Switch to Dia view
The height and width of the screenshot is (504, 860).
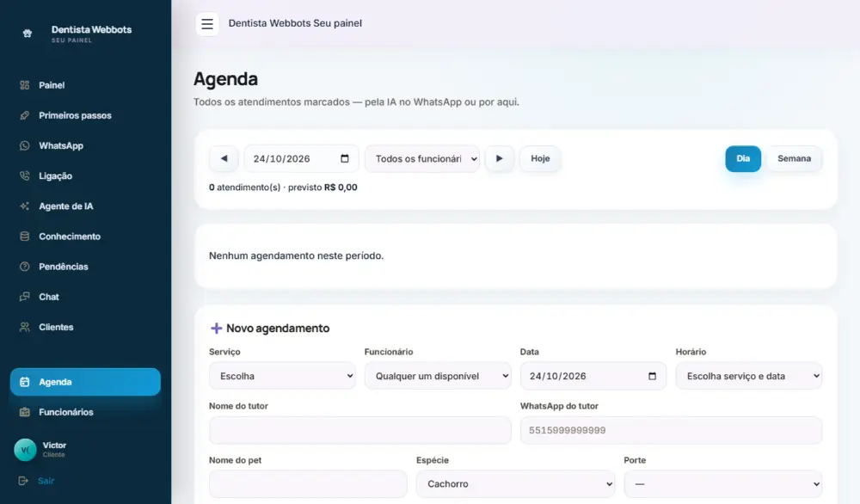click(743, 158)
